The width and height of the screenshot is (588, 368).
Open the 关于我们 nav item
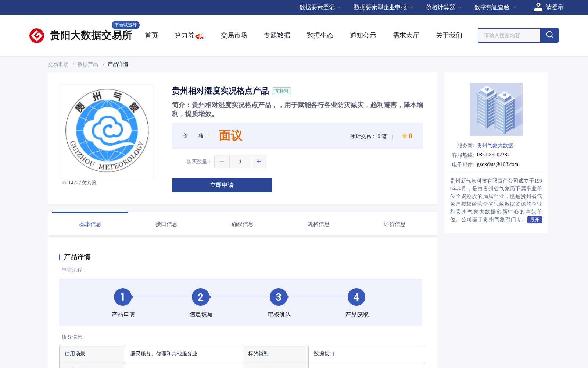coord(449,35)
